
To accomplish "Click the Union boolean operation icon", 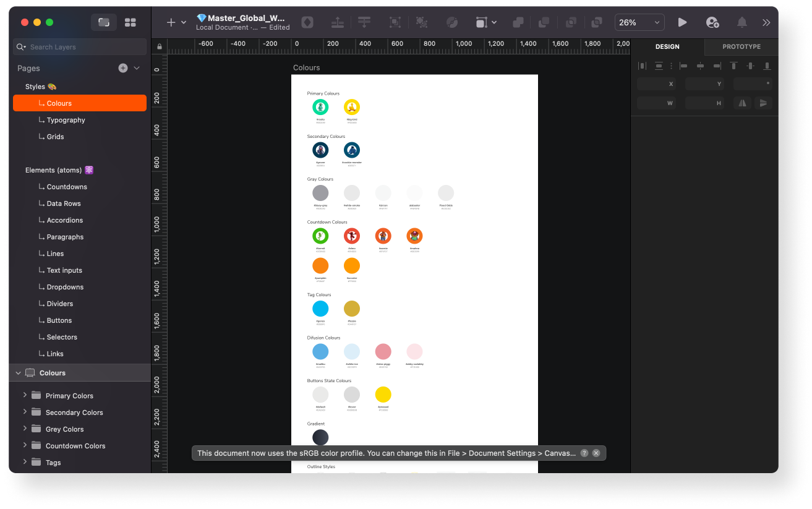I will point(518,22).
